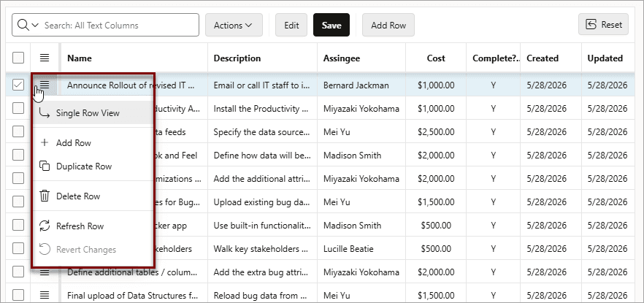Open row actions icon for Define additional tables
Viewport: 644px width, 303px height.
tap(45, 272)
